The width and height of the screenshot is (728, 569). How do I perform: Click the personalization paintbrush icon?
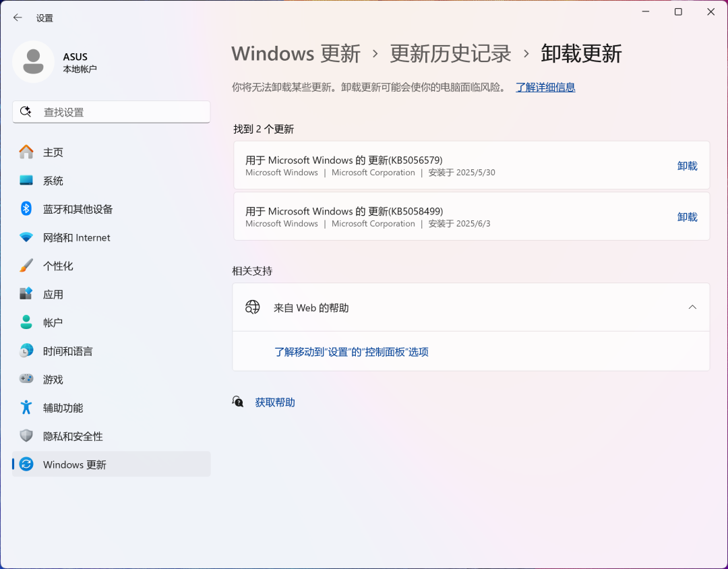point(26,266)
